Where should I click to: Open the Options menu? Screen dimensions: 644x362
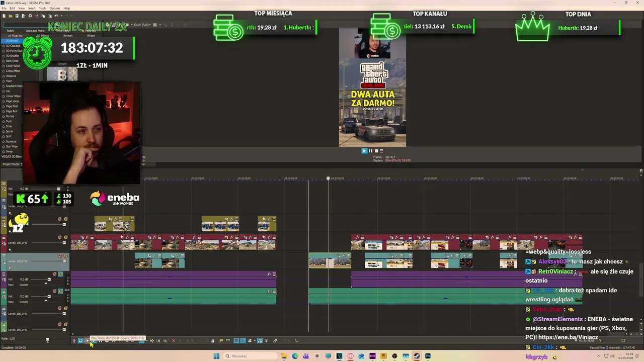(54, 8)
